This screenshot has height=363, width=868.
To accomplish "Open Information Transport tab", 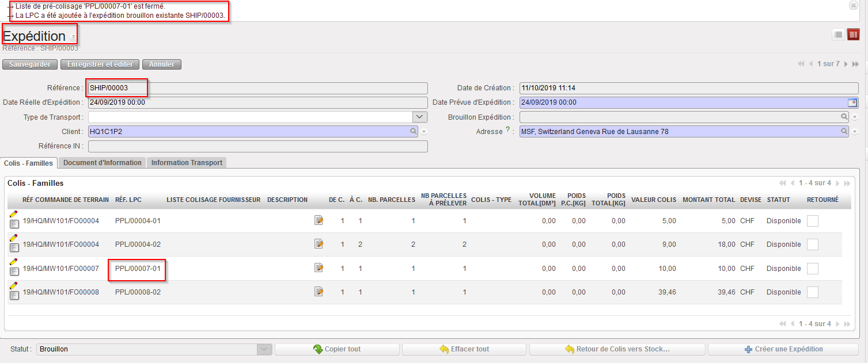I will coord(187,163).
